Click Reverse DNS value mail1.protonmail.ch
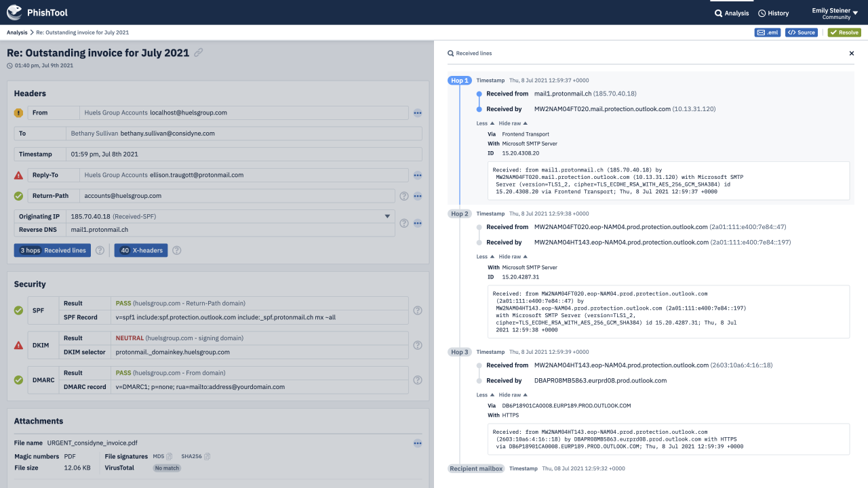The height and width of the screenshot is (488, 868). (100, 230)
